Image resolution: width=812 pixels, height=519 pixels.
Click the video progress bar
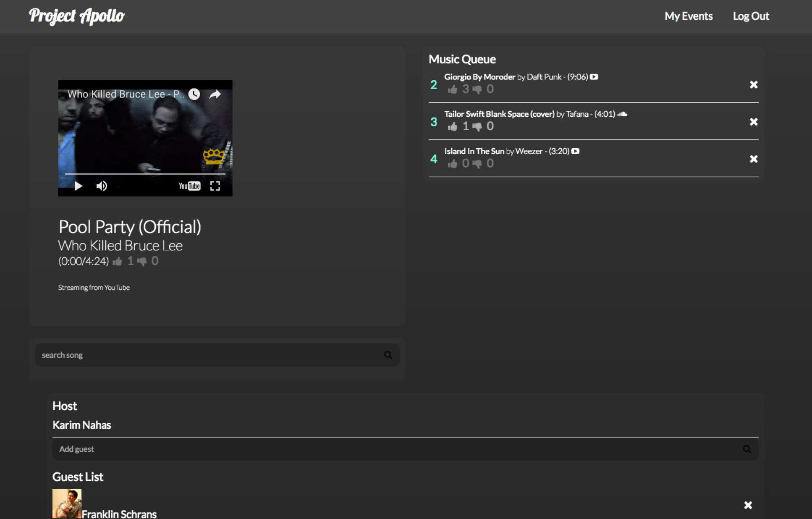click(145, 173)
